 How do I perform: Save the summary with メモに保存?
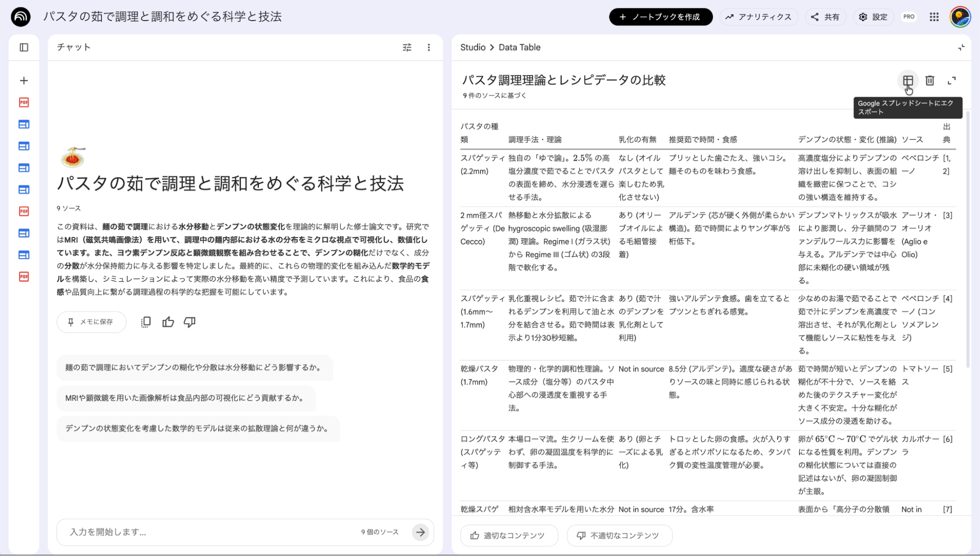tap(91, 322)
